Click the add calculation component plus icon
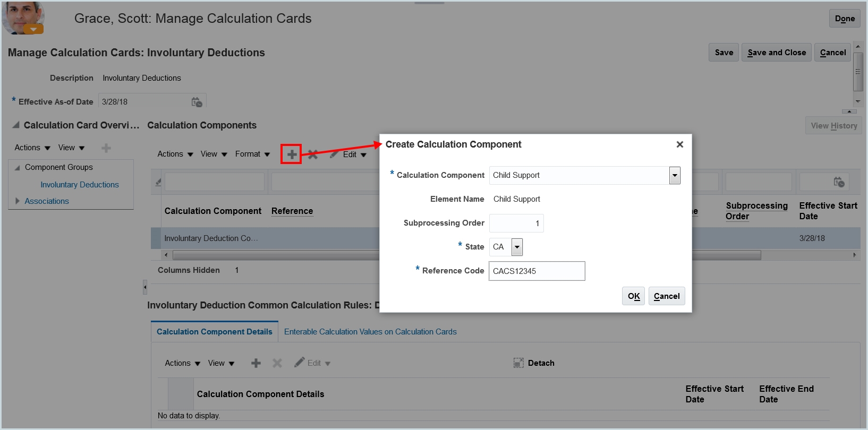 pos(292,154)
